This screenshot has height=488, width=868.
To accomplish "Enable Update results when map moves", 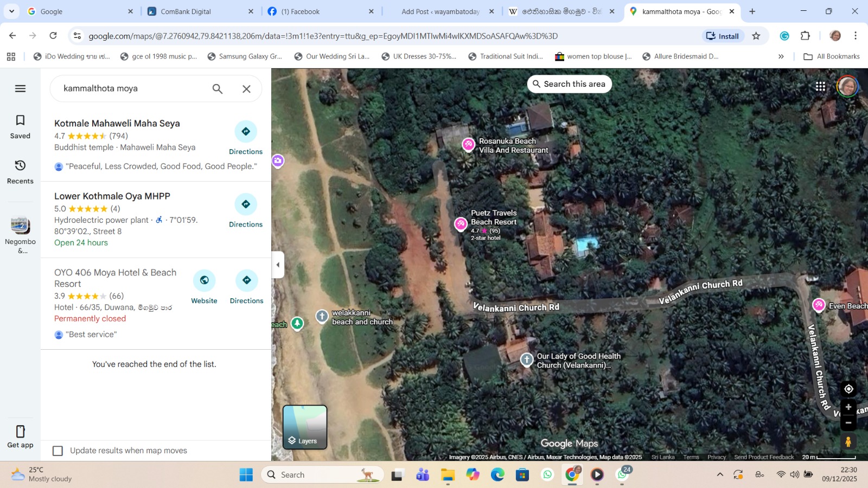I will pyautogui.click(x=58, y=451).
